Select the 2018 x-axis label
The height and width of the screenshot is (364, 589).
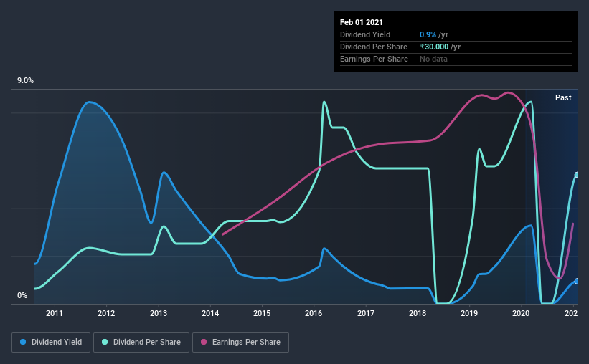[x=418, y=313]
